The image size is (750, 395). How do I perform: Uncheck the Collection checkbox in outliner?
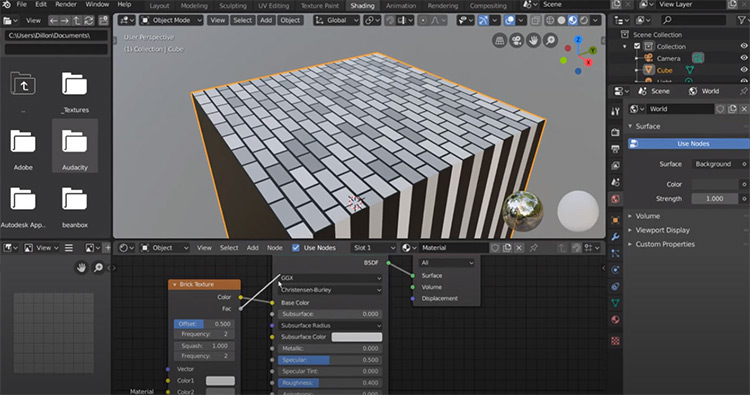(x=637, y=46)
